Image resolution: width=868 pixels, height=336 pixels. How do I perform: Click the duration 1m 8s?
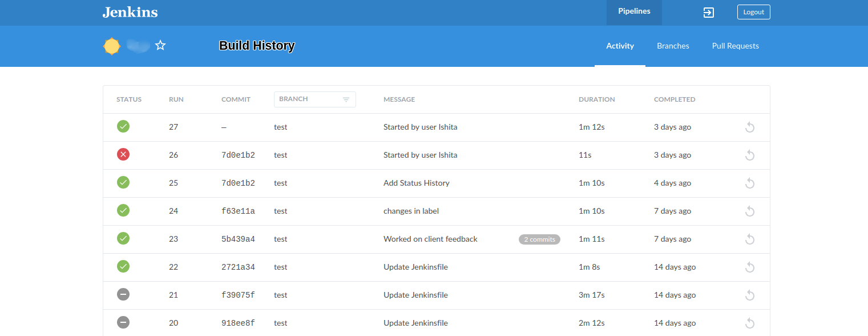coord(590,267)
